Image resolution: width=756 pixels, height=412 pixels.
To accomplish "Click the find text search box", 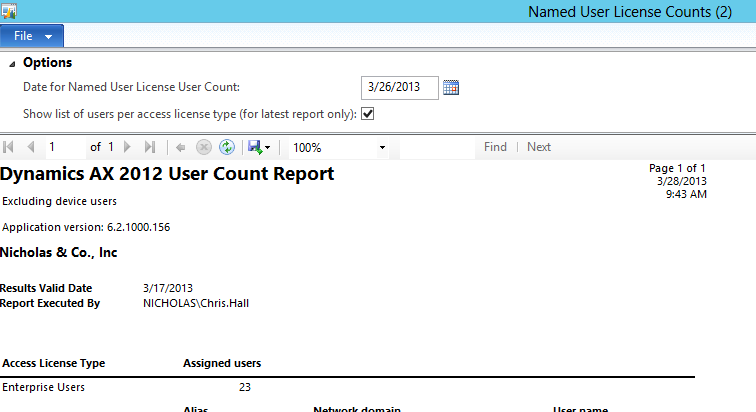I will (x=437, y=147).
